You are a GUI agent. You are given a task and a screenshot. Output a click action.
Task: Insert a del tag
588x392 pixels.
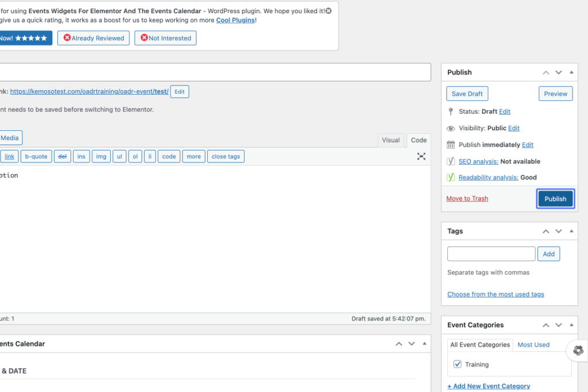62,156
